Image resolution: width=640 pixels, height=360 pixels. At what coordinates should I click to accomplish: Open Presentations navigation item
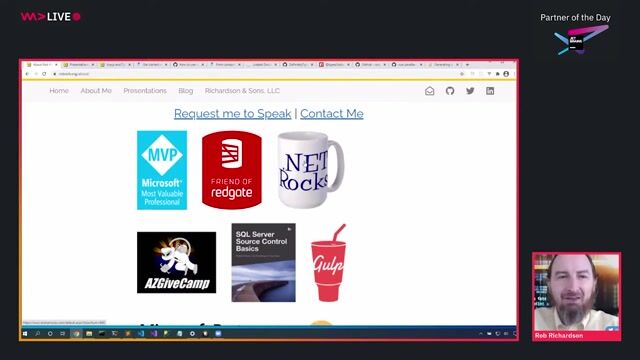point(145,91)
